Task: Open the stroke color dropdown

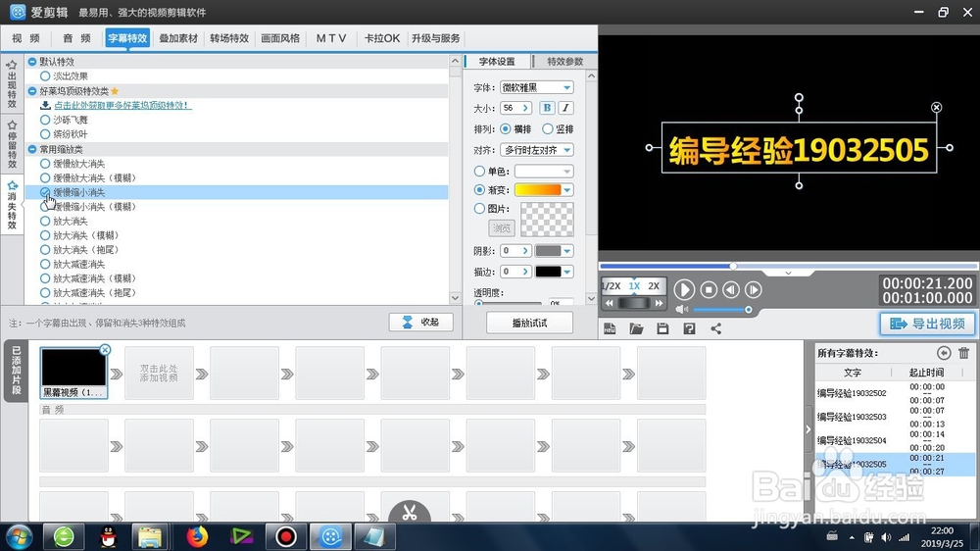Action: (x=566, y=272)
